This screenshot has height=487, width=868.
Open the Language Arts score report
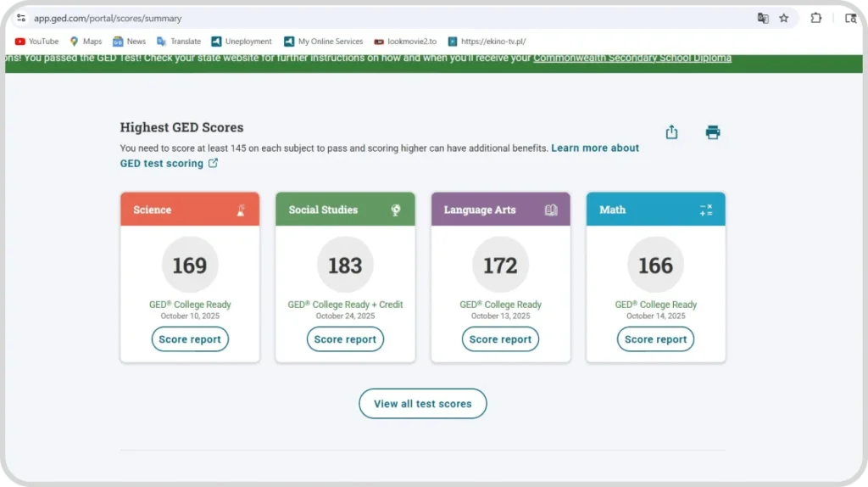pyautogui.click(x=500, y=339)
